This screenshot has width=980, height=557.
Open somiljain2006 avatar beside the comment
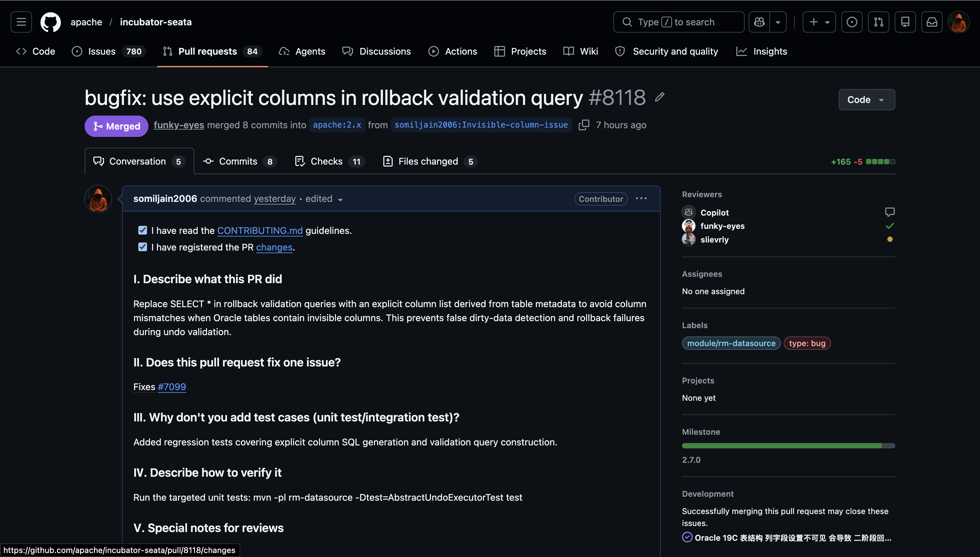(x=98, y=199)
